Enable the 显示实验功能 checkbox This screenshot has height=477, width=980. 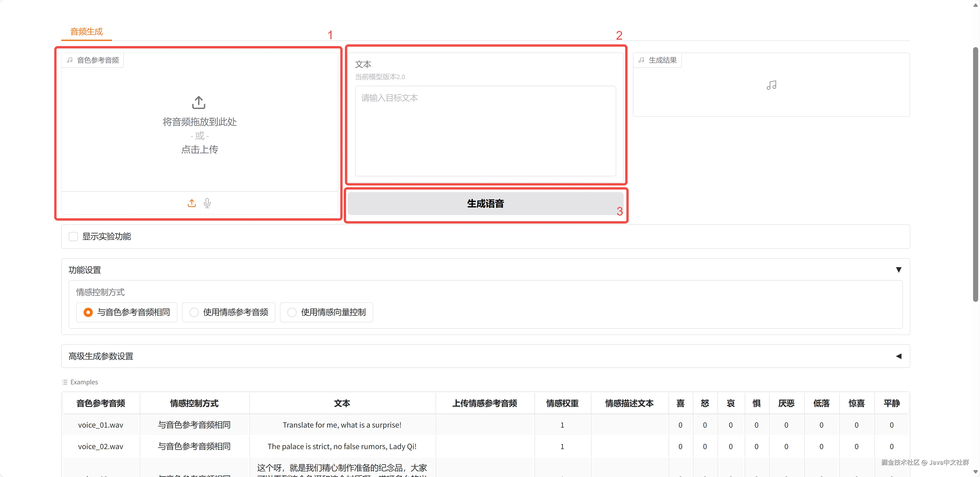pos(73,236)
